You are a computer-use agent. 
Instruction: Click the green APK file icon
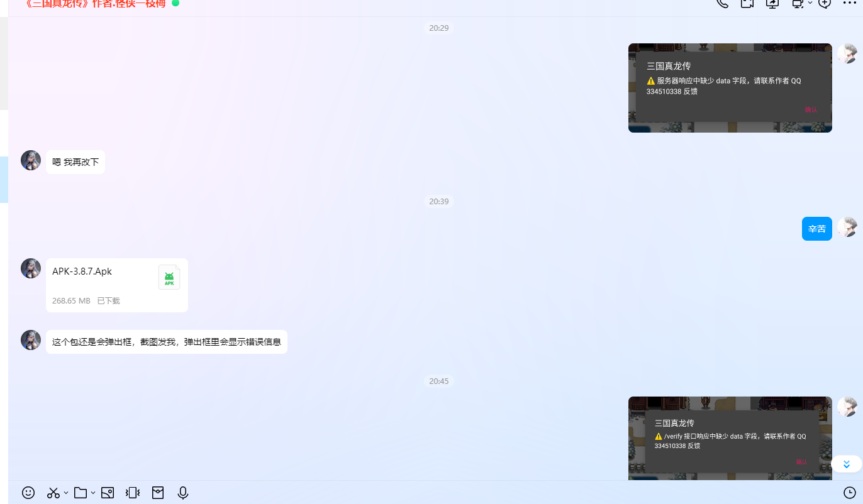point(169,277)
